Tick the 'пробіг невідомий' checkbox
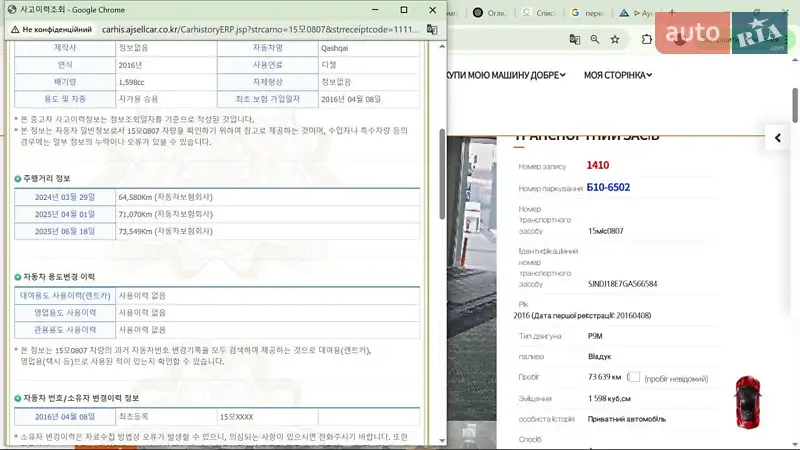800x450 pixels. coord(633,377)
